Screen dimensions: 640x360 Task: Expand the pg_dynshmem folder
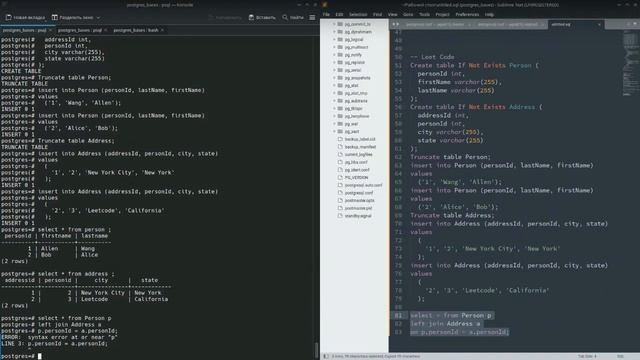click(334, 32)
